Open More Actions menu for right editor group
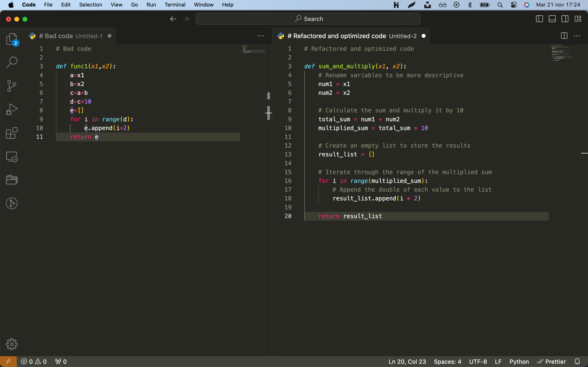 [x=577, y=36]
